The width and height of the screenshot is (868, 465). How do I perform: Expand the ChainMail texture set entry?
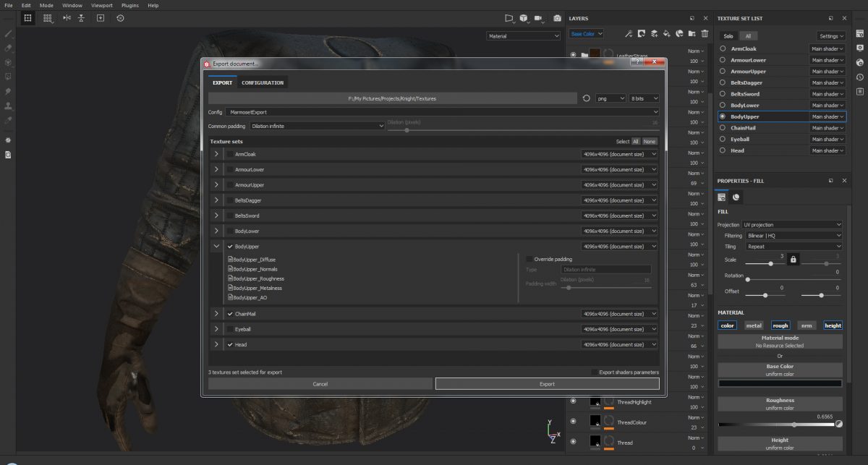(x=216, y=313)
